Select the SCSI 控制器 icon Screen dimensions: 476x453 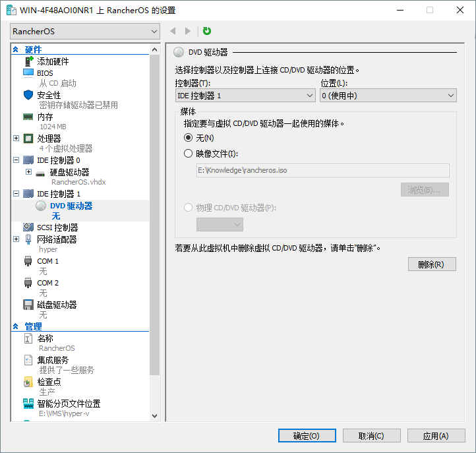(x=28, y=227)
